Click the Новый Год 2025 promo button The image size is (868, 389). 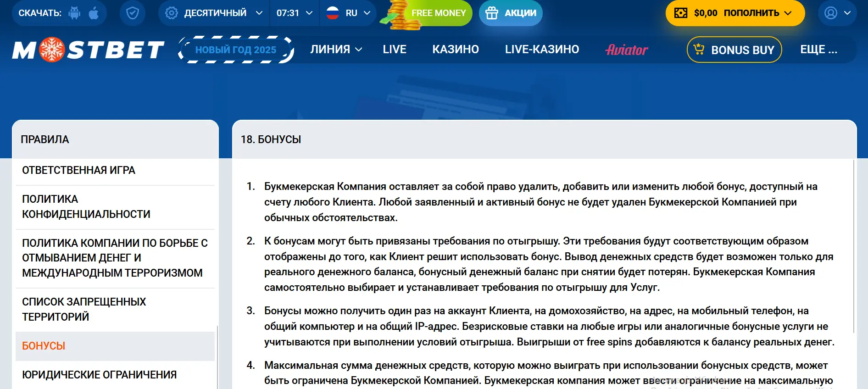(236, 50)
